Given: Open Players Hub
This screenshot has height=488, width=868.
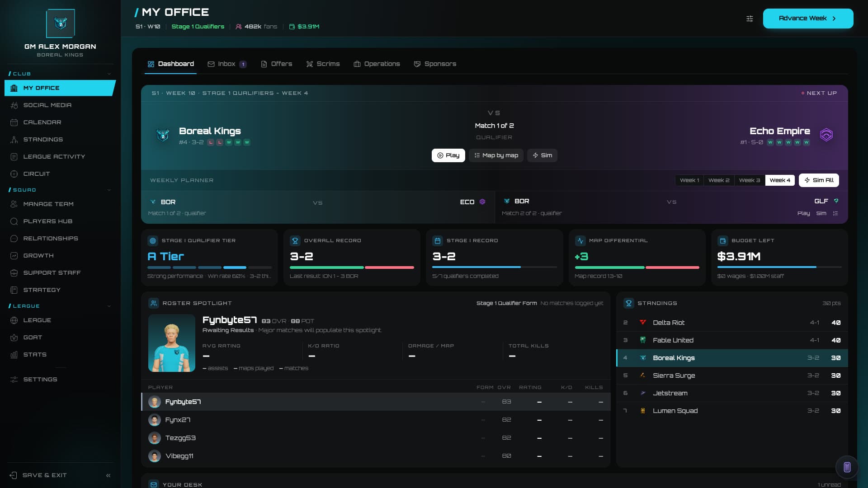Looking at the screenshot, I should (60, 221).
